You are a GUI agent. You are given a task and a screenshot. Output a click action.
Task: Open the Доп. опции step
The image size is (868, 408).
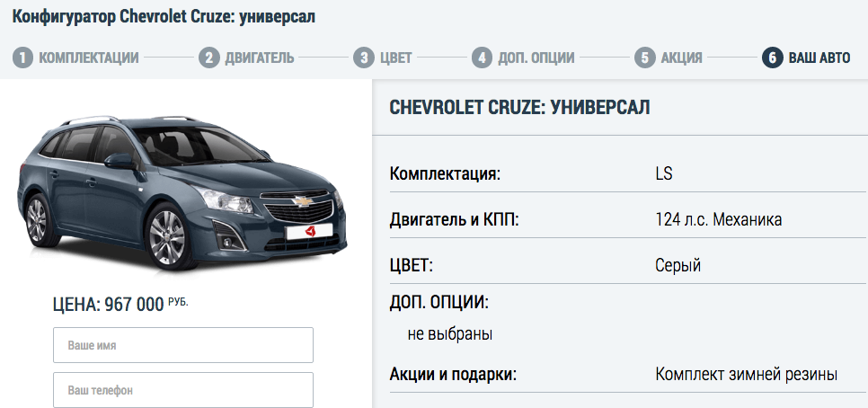pos(536,58)
